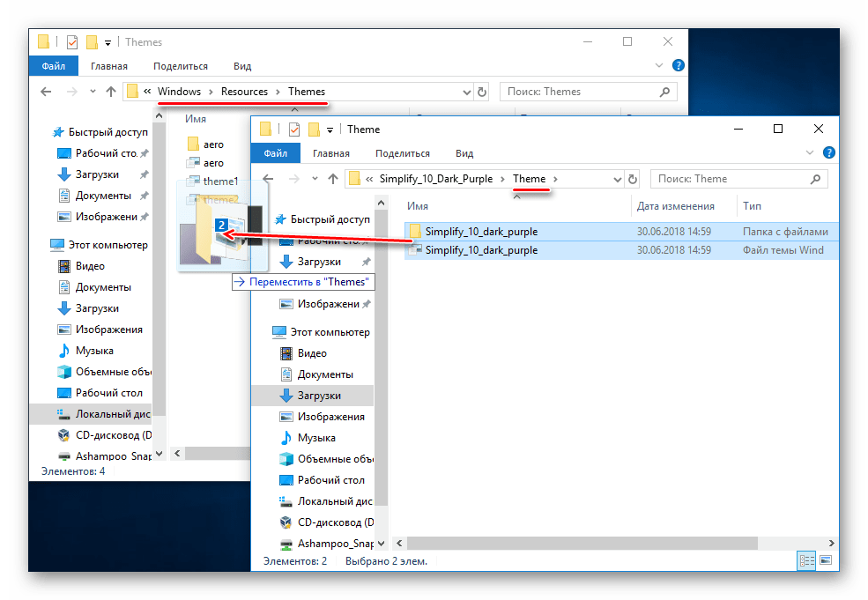Click the horizontal scrollbar under the Theme file list
868x600 pixels.
click(x=573, y=544)
